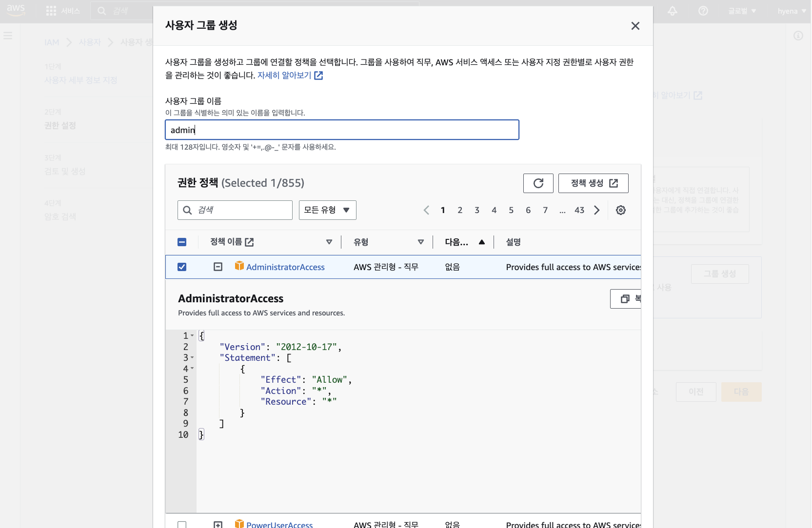Viewport: 812px width, 528px height.
Task: Open table preferences gear icon
Action: point(621,210)
